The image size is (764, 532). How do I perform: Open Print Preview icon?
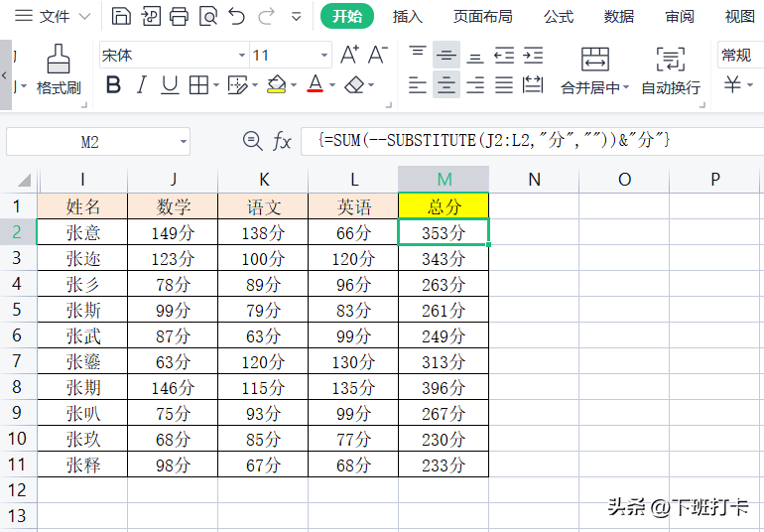(208, 16)
